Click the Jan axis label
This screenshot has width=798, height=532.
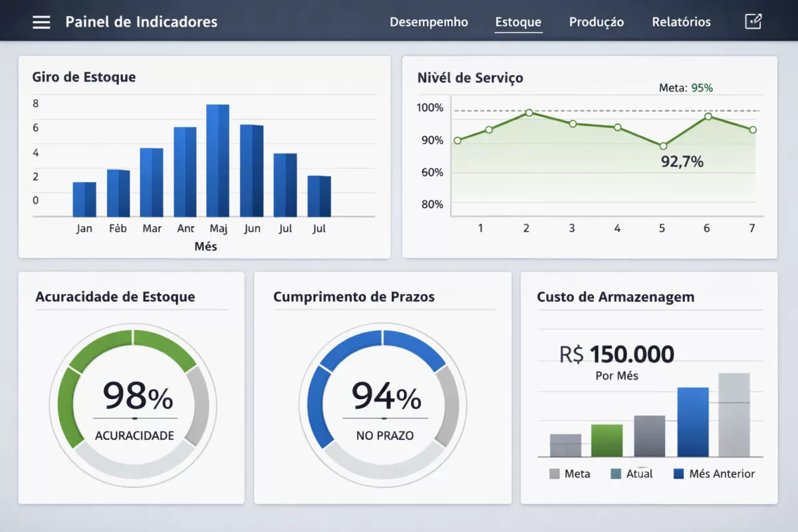click(x=84, y=229)
